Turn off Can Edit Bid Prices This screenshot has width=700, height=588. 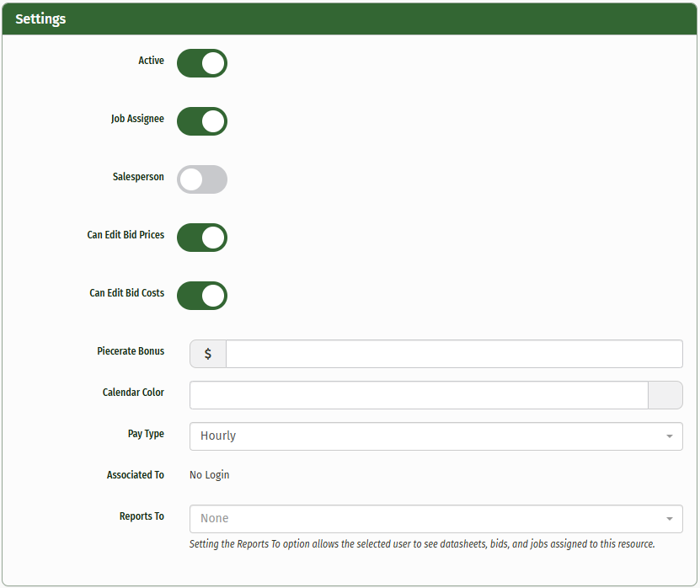(202, 238)
